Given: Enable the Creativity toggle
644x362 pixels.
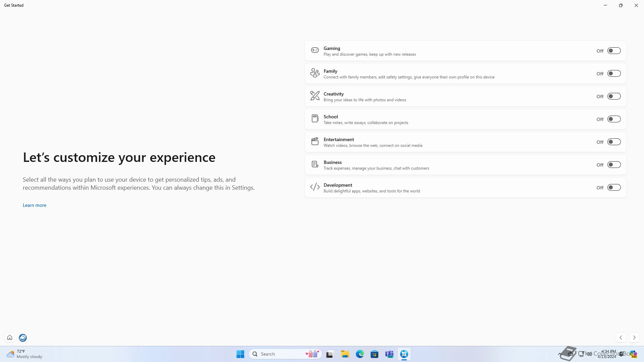Looking at the screenshot, I should pos(614,96).
